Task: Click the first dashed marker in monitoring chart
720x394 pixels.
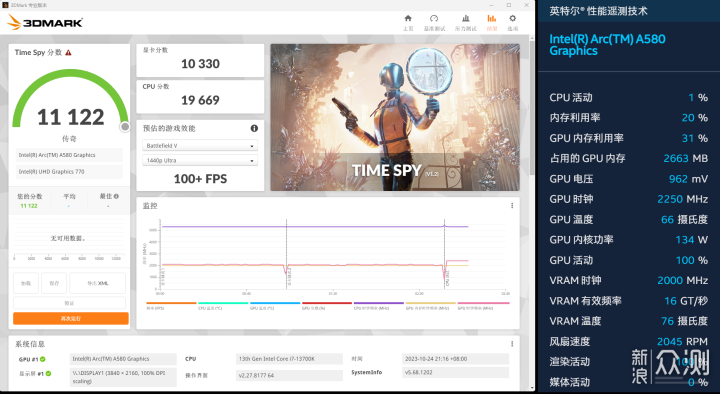Action: point(287,253)
